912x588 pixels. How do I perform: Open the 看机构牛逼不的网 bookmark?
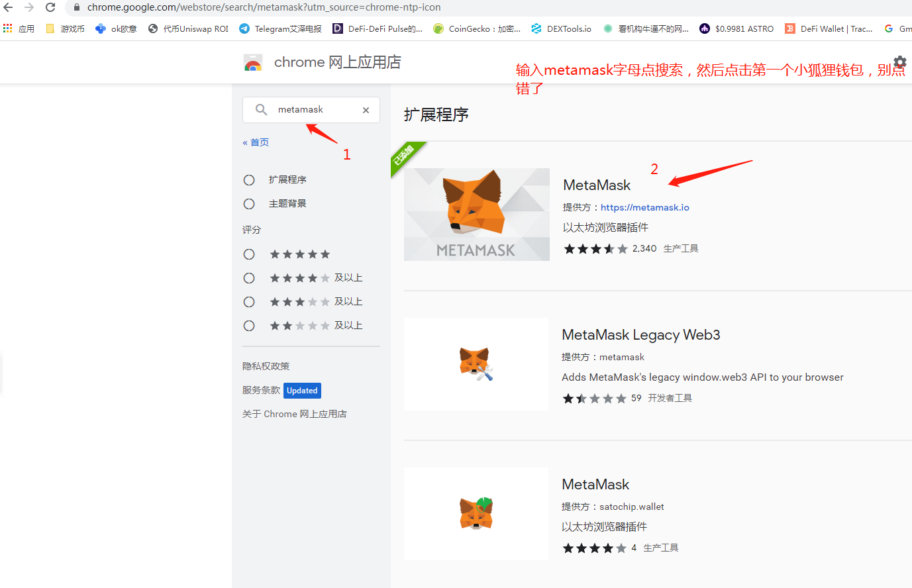[646, 28]
